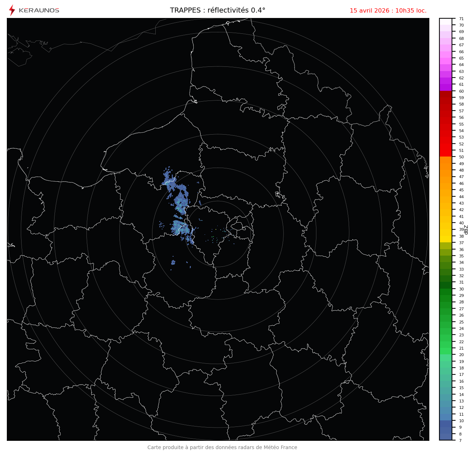Click the radar center inside the innermost range ring
The height and width of the screenshot is (457, 476).
[x=218, y=233]
